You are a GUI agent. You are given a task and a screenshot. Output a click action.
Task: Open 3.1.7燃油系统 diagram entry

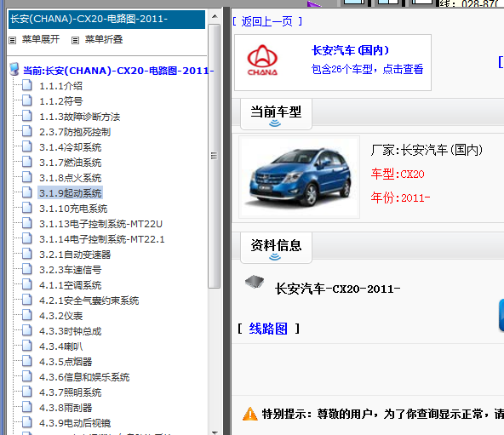(70, 163)
